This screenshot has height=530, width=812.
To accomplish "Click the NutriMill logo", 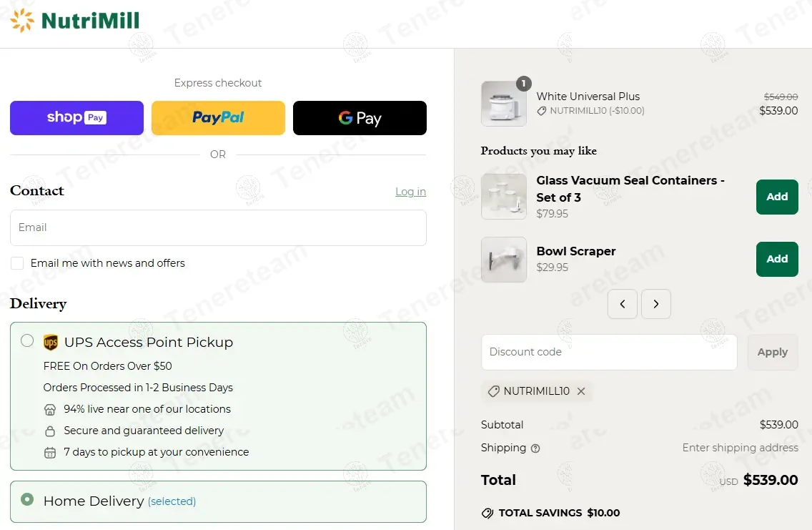I will (x=75, y=21).
